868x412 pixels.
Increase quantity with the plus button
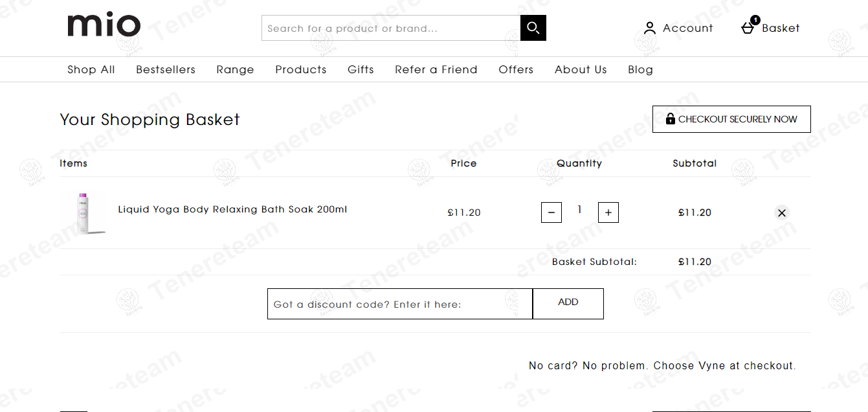[x=608, y=212]
